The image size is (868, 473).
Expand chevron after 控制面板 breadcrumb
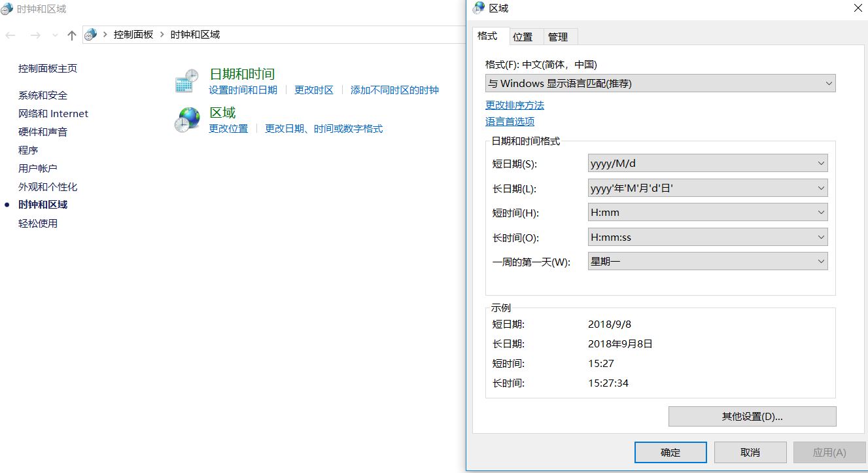coord(162,35)
